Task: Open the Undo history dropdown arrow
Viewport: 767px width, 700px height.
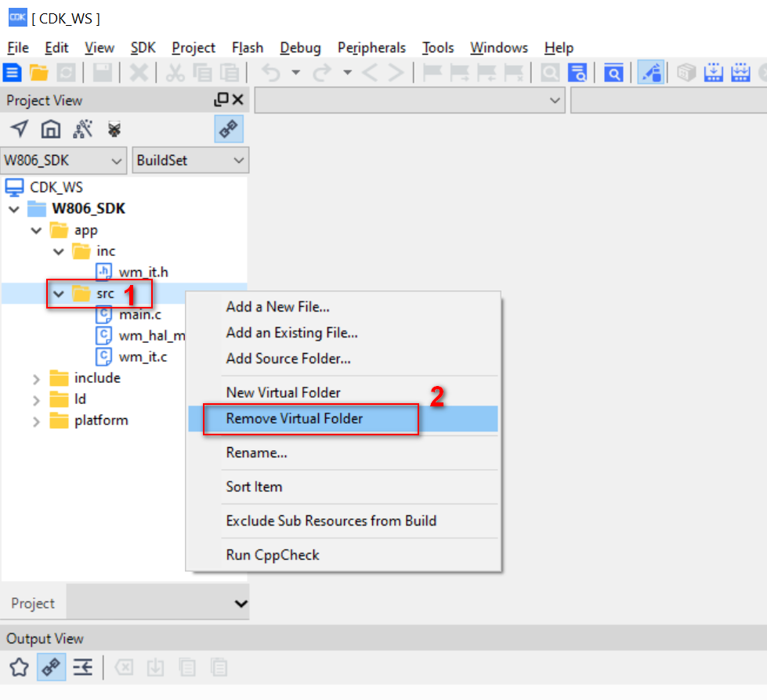Action: pyautogui.click(x=295, y=72)
